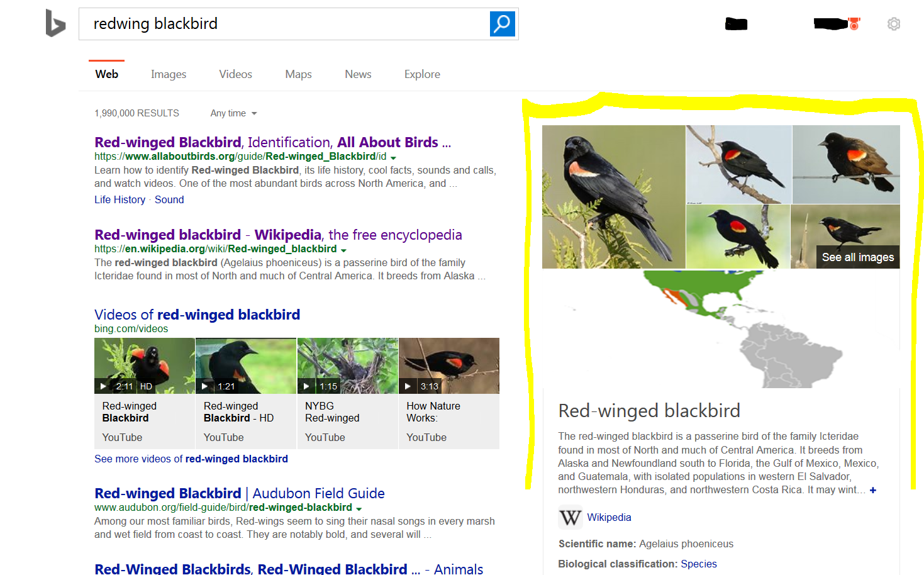Click See all images overlay button
Image resolution: width=924 pixels, height=575 pixels.
857,257
